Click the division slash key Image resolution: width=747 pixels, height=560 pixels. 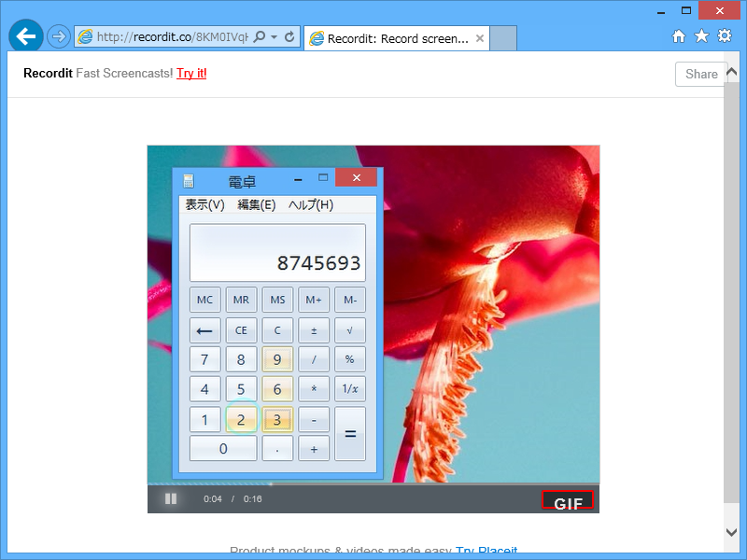[314, 359]
